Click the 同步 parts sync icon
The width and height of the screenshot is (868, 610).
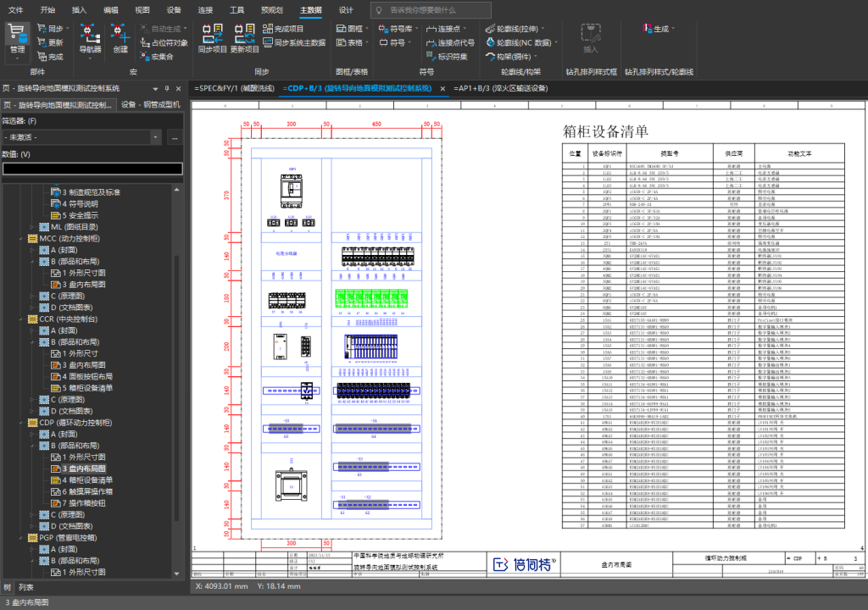click(42, 28)
